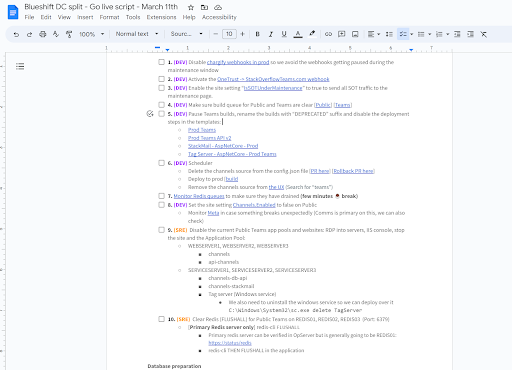Toggle italic formatting
This screenshot has height=370, width=512.
coord(271,34)
